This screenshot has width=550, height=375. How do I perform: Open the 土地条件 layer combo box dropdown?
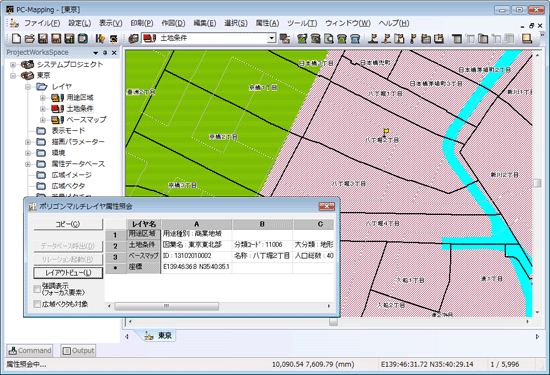coord(271,38)
